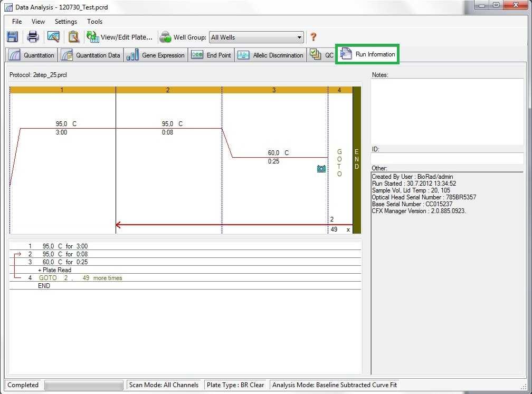The width and height of the screenshot is (532, 394).
Task: Click 'Run Started : 30.7.2012 13:34:52' text
Action: click(x=414, y=184)
